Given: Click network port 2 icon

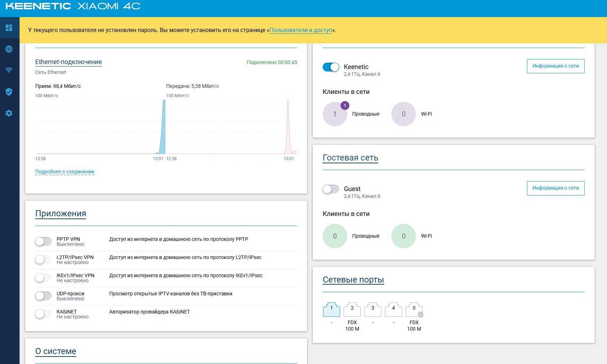Looking at the screenshot, I should pyautogui.click(x=352, y=310).
